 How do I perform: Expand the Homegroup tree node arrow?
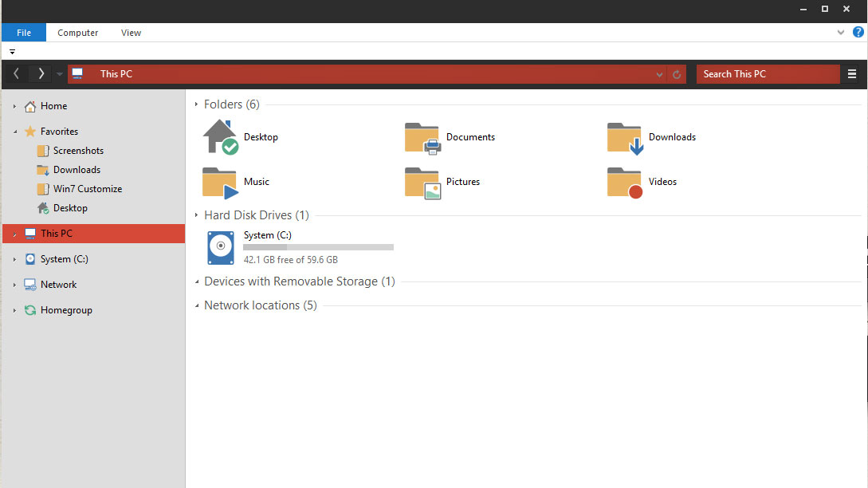15,310
